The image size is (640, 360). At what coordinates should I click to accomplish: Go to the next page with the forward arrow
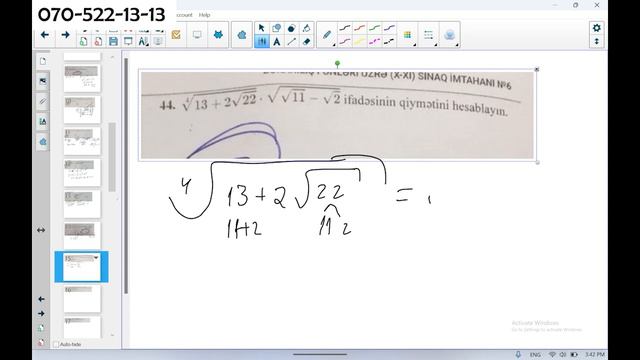[65, 35]
